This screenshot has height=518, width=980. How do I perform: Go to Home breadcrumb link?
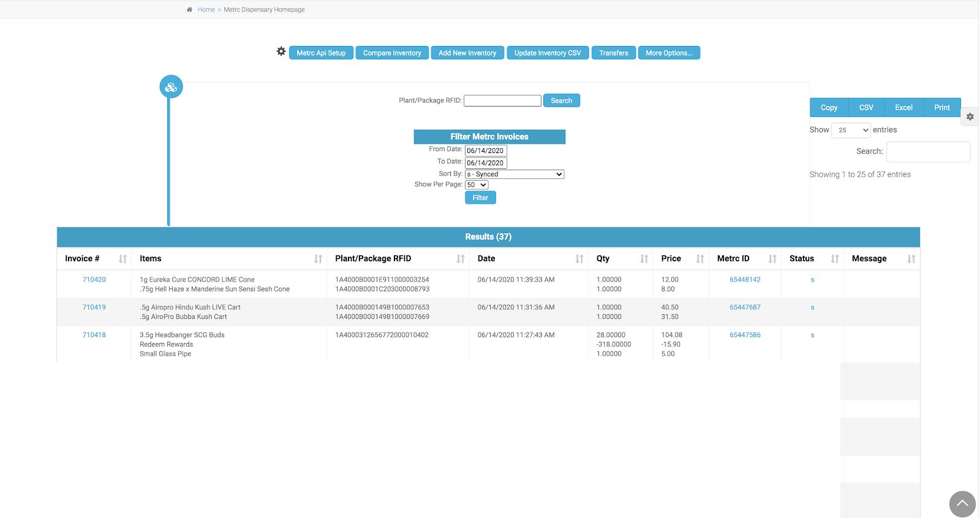[206, 10]
